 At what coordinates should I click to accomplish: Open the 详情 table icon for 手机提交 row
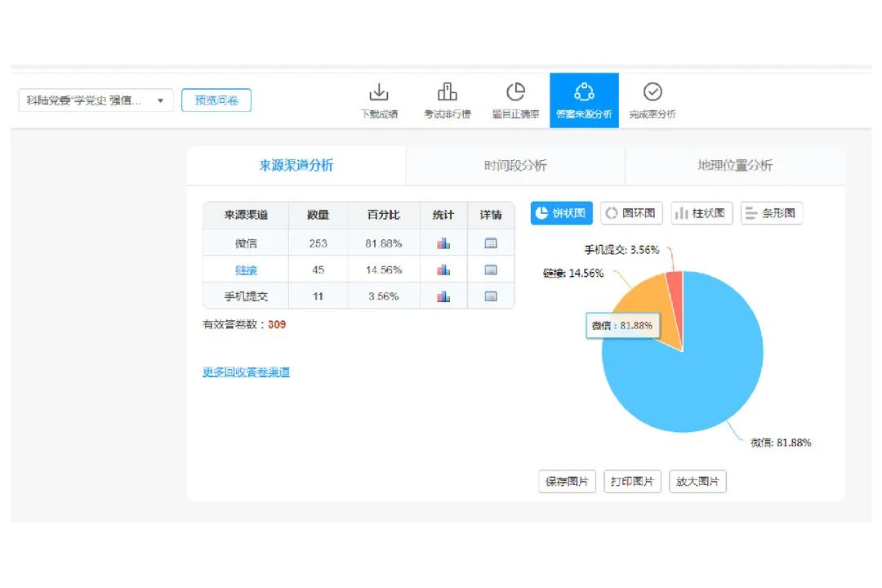(x=491, y=296)
